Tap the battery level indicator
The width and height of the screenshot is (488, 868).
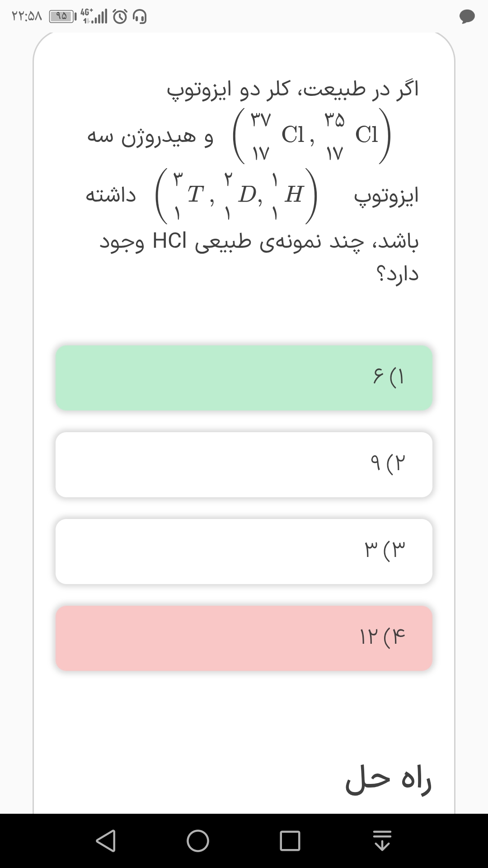62,17
